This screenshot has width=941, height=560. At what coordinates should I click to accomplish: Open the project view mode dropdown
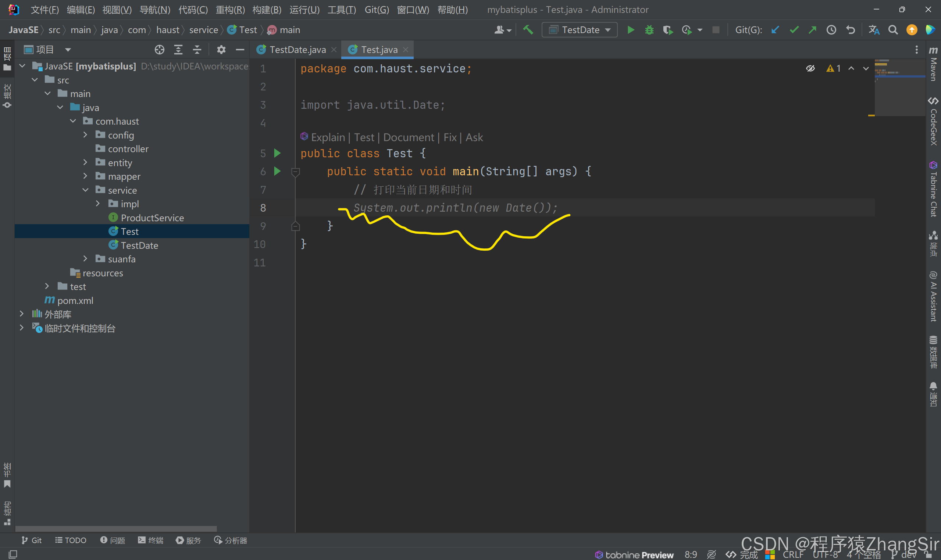click(68, 50)
